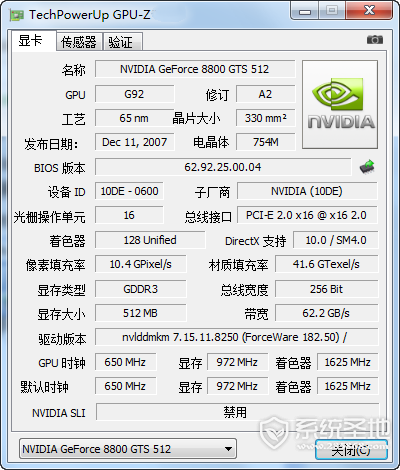Click the DirectX value 10.0 / SM4.0
This screenshot has height=470, width=400.
pos(336,240)
